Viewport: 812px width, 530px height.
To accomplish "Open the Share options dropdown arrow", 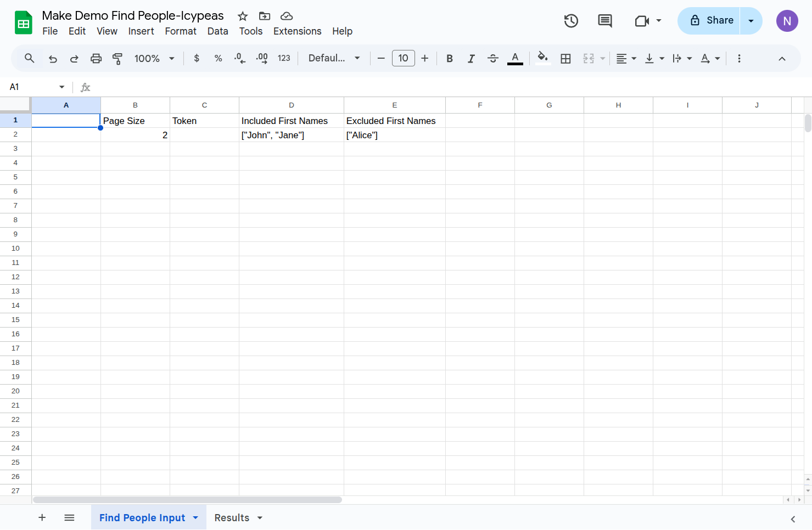I will click(x=751, y=21).
